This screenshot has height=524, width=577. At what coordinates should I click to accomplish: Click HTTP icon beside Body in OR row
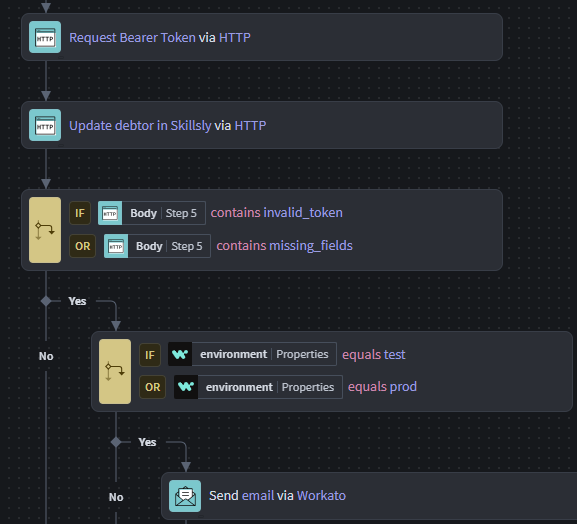116,246
